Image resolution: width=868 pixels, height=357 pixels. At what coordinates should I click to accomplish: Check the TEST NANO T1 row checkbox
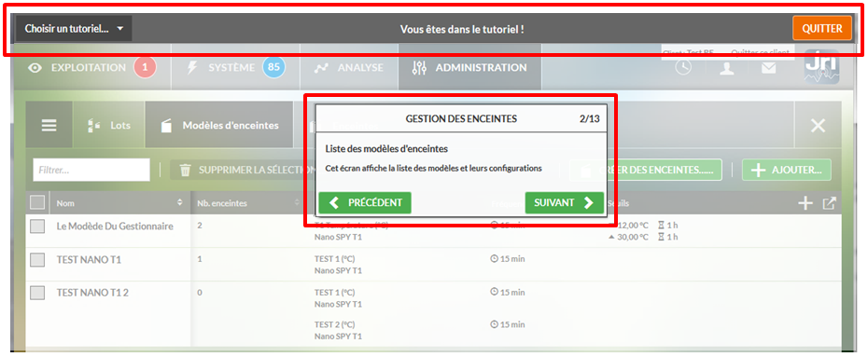coord(37,260)
